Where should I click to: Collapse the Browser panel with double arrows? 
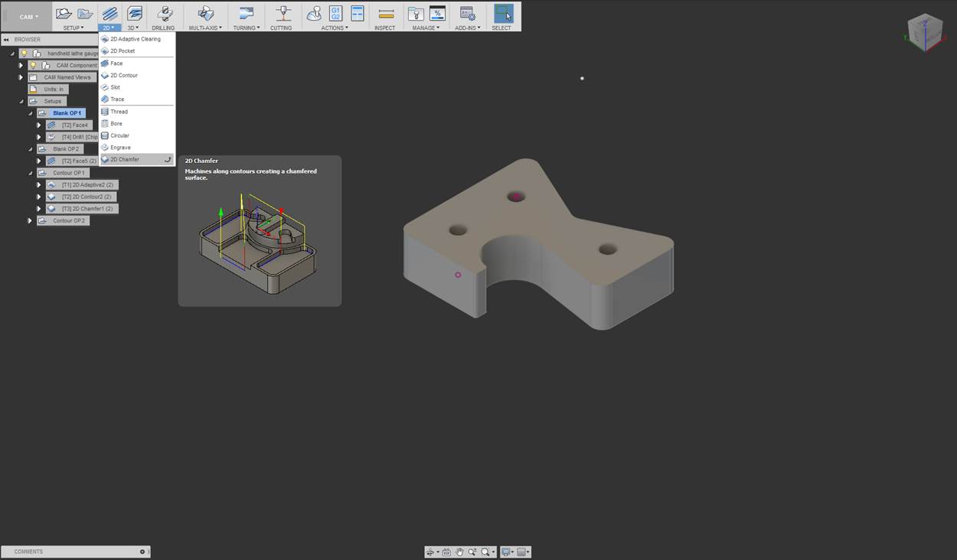pyautogui.click(x=6, y=39)
